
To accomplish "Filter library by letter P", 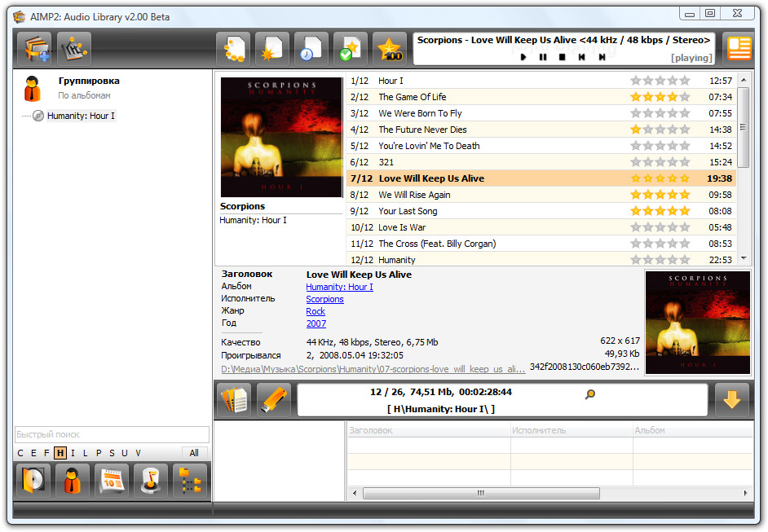I will pyautogui.click(x=99, y=453).
